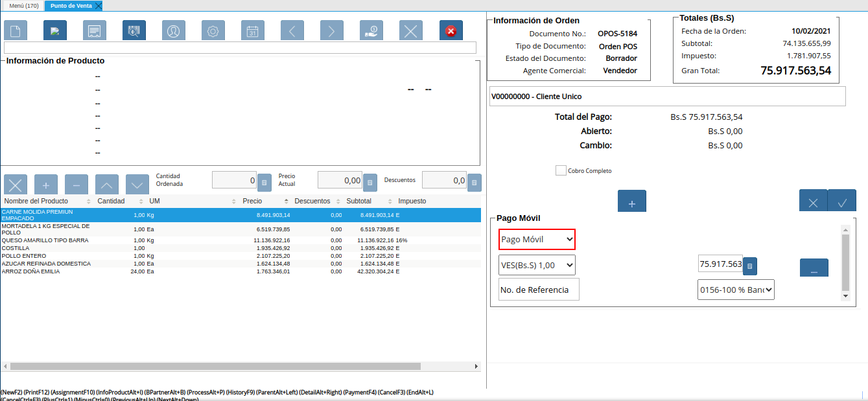Open product info barcode search icon
The image size is (868, 401).
tap(134, 30)
